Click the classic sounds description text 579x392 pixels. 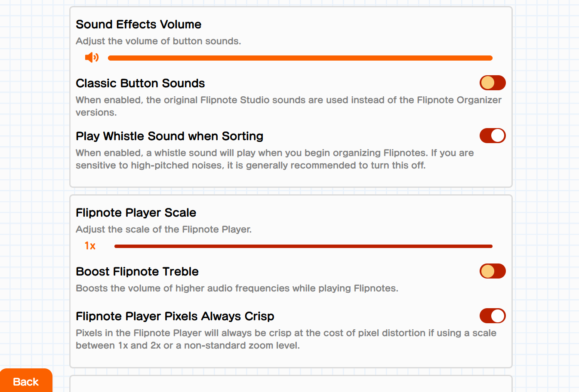pyautogui.click(x=289, y=106)
